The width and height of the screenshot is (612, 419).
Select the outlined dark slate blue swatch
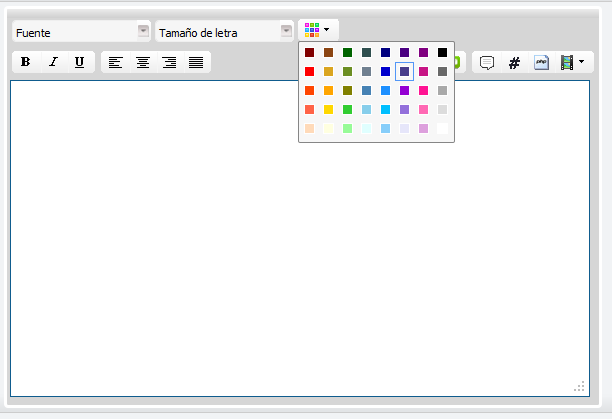point(404,72)
